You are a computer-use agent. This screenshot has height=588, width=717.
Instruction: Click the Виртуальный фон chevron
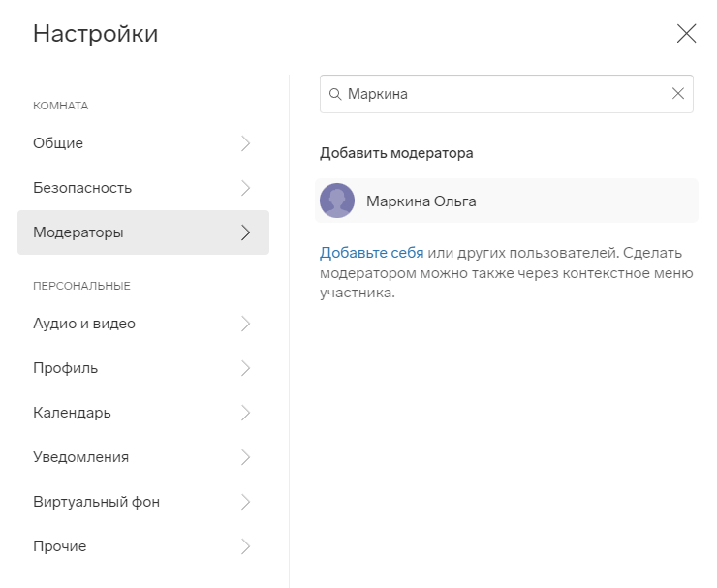click(245, 502)
